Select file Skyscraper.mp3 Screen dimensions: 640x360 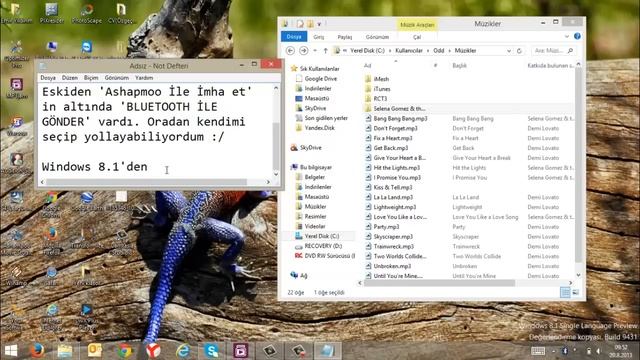coord(393,236)
